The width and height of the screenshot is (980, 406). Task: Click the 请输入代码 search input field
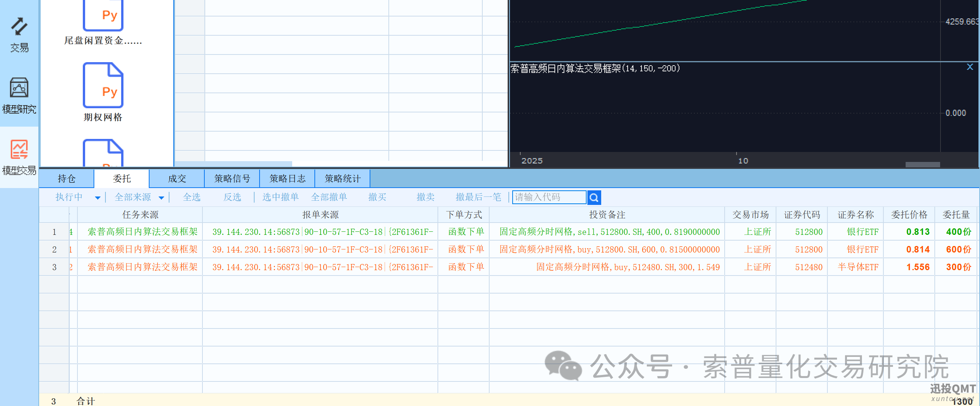pyautogui.click(x=548, y=197)
